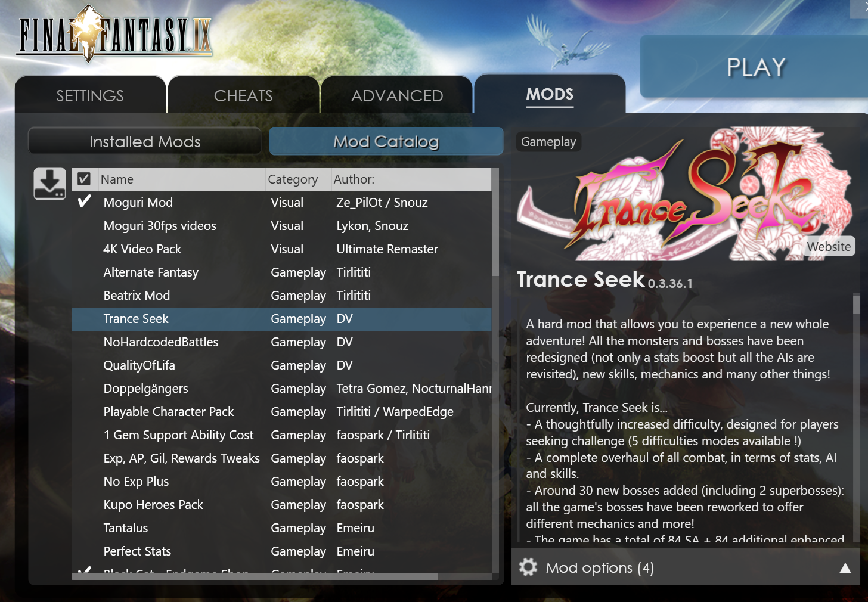Click the Mod options gear icon
This screenshot has height=602, width=868.
click(528, 567)
